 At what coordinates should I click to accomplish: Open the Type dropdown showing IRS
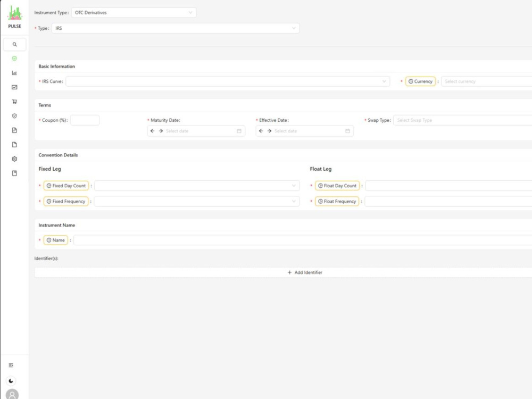pyautogui.click(x=176, y=28)
